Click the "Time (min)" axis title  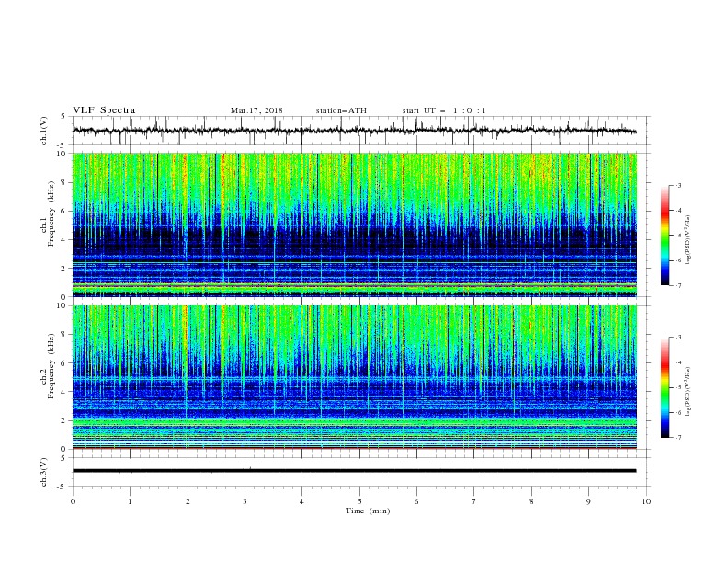pos(368,511)
